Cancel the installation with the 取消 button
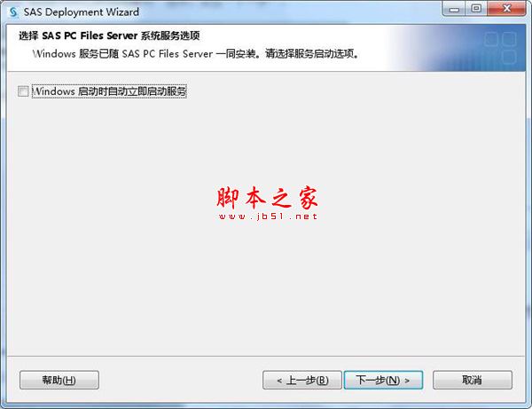 point(473,380)
